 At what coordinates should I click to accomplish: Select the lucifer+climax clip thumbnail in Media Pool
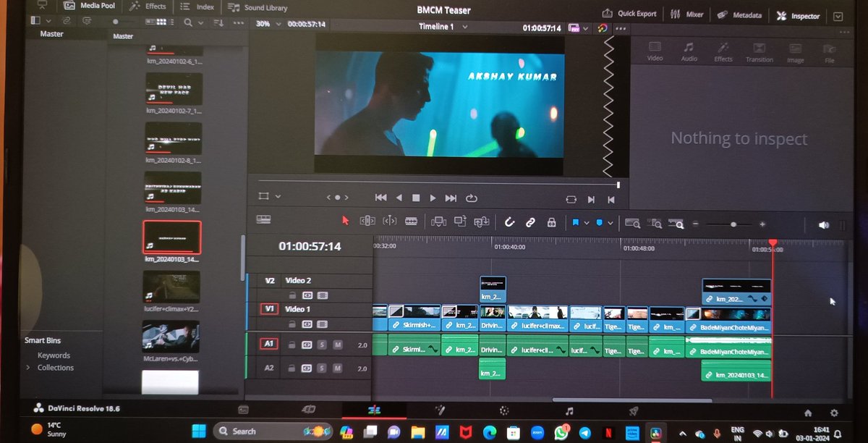tap(171, 287)
